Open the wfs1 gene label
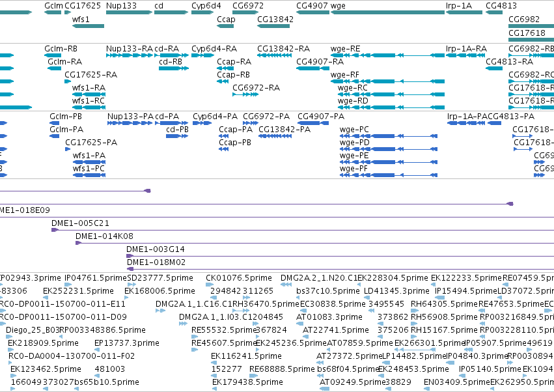 pos(81,19)
